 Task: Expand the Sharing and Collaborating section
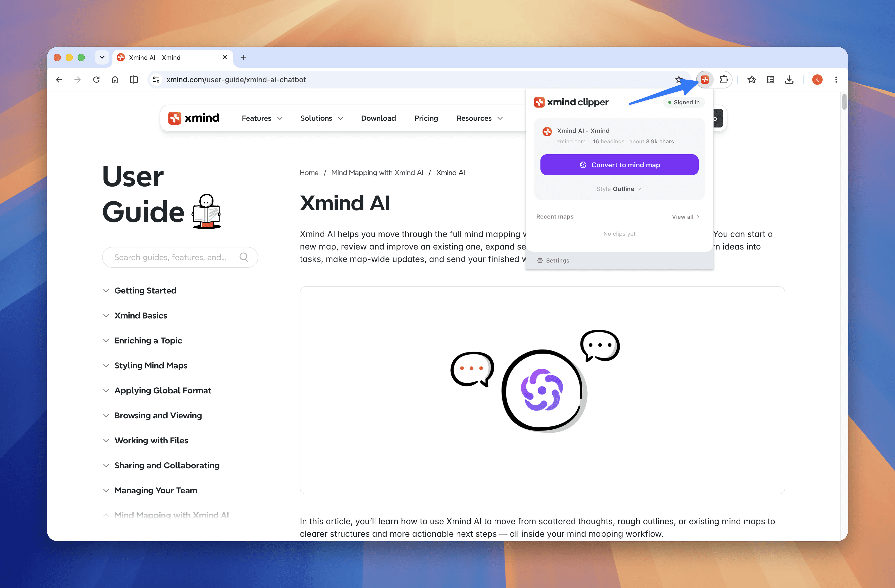(162, 465)
